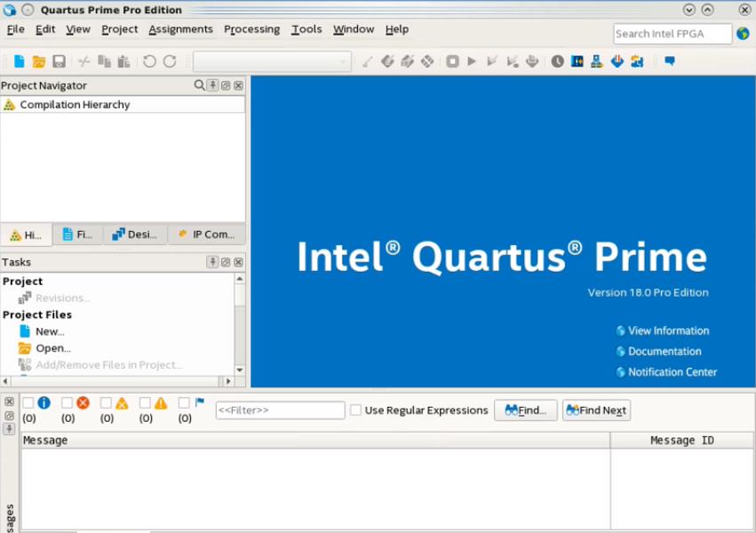Image resolution: width=756 pixels, height=533 pixels.
Task: Toggle the critical warning messages checkbox
Action: [x=106, y=402]
